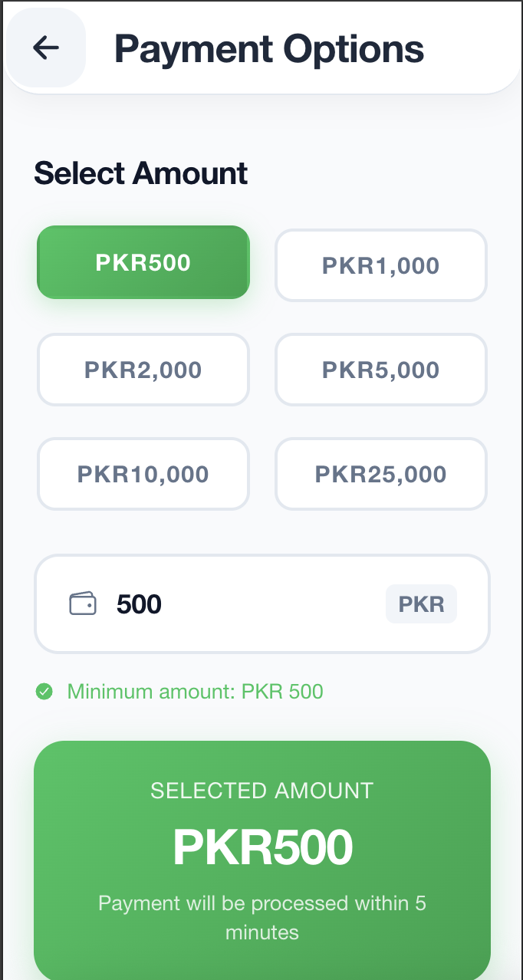Select the PKR25,000 amount chip
The image size is (523, 980).
[x=380, y=474]
